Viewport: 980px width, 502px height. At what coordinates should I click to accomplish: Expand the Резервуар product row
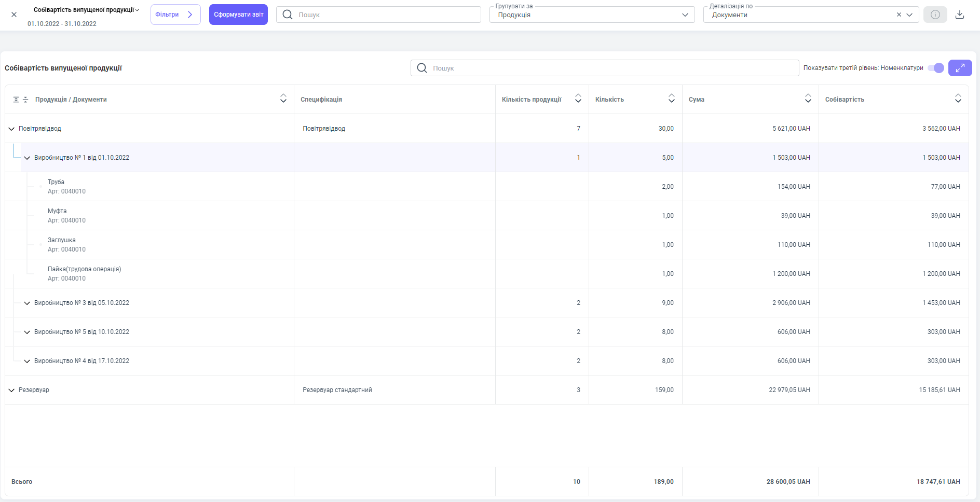pyautogui.click(x=11, y=390)
